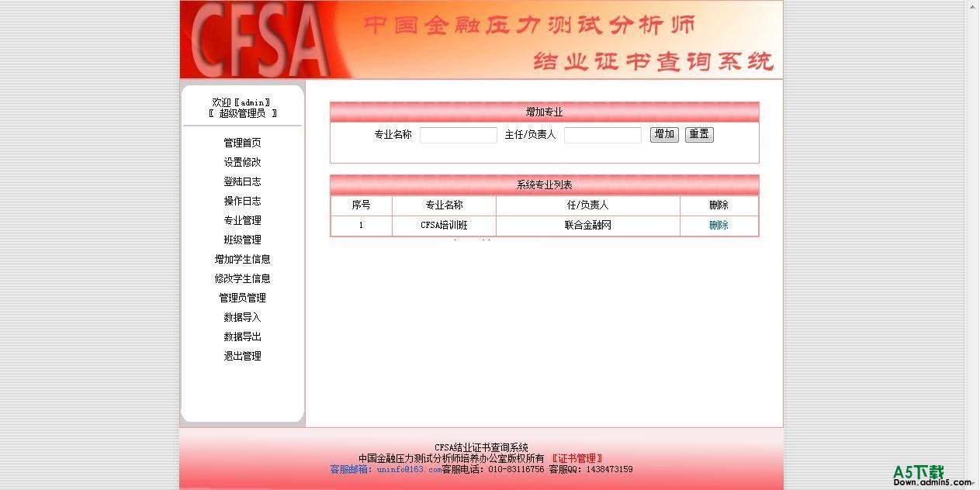Screen dimensions: 980x490
Task: Click the uninfo@163.com email link
Action: [x=409, y=469]
